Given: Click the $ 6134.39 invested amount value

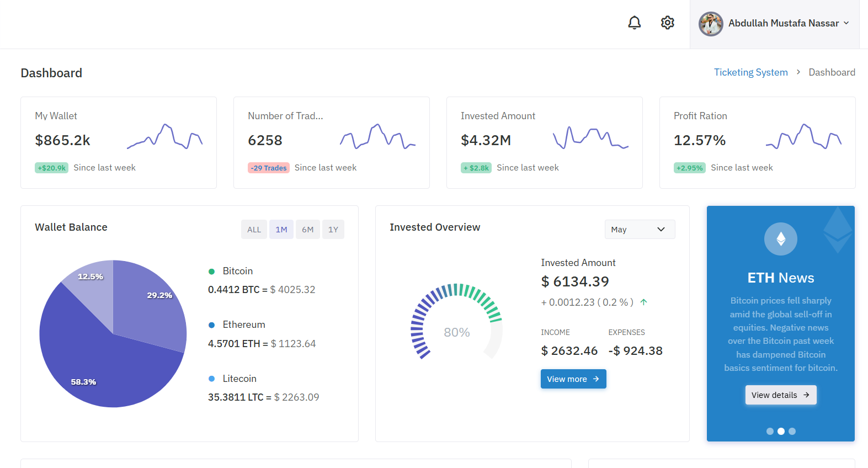Looking at the screenshot, I should [x=575, y=281].
